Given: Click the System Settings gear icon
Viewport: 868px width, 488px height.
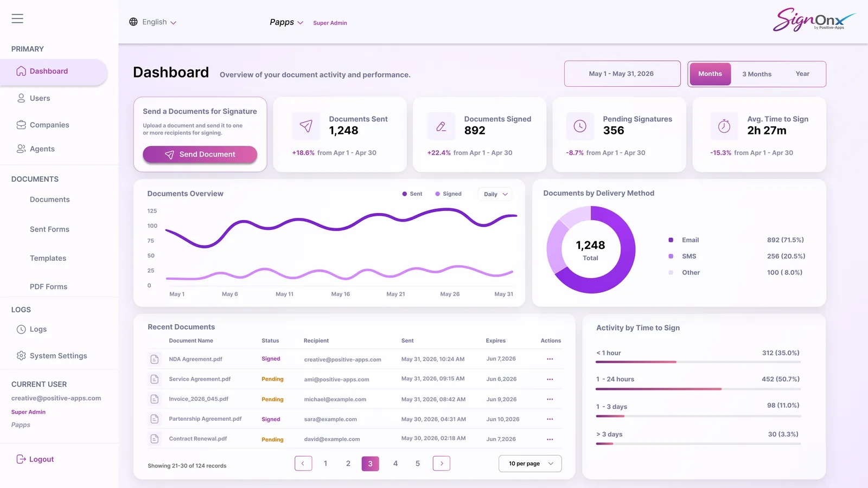Looking at the screenshot, I should coord(21,356).
